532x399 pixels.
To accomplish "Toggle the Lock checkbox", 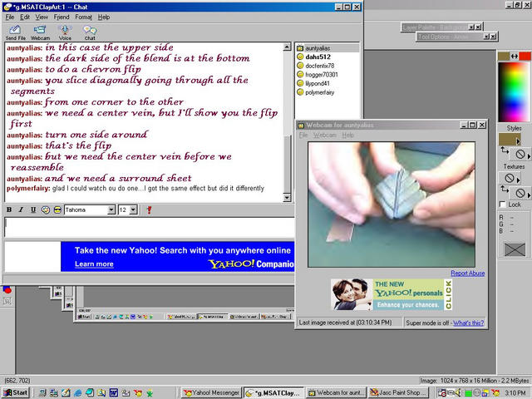I will pos(502,204).
